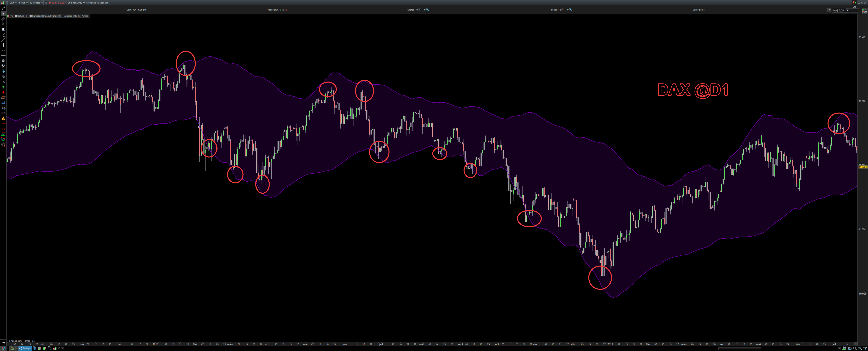
Task: Select the blue rectangle drawing tool
Action: [3, 103]
